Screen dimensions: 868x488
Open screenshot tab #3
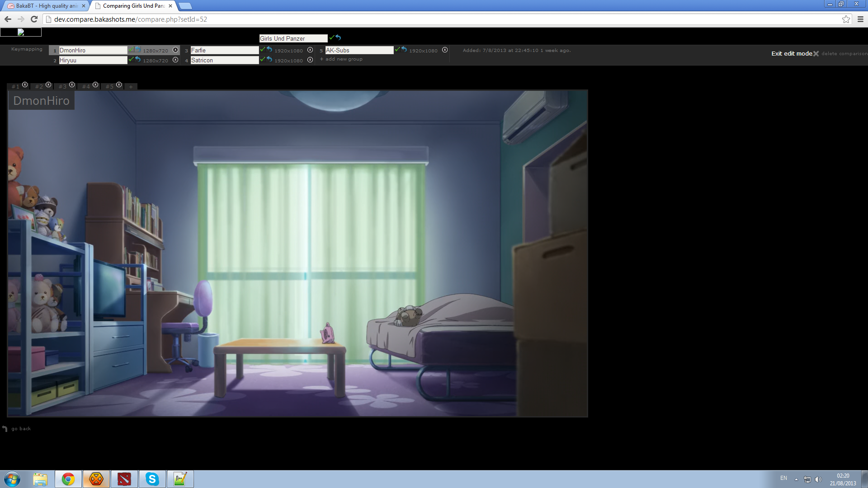[62, 86]
